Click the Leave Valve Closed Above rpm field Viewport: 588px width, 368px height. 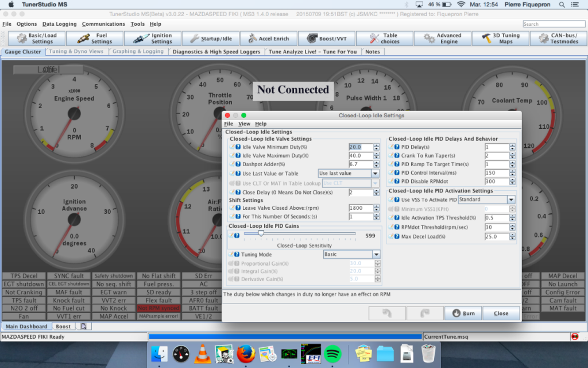click(361, 208)
